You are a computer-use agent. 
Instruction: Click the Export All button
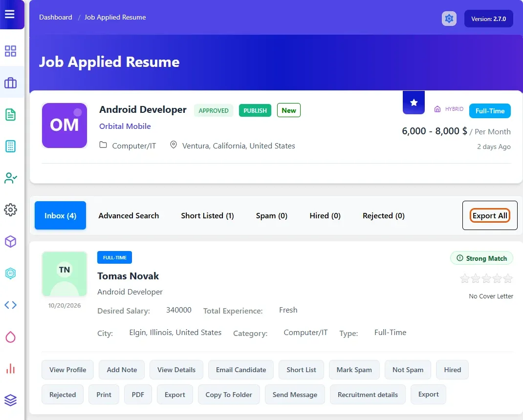(490, 215)
